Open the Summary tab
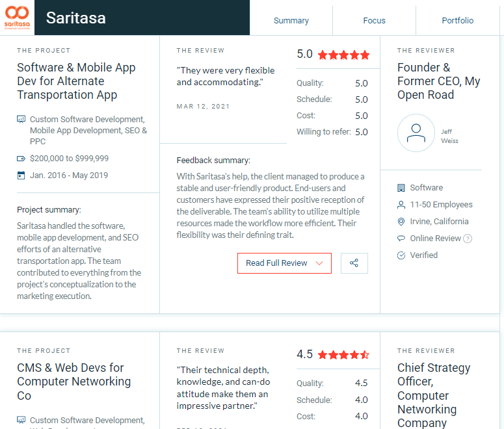Screen dimensions: 504x429 [291, 21]
